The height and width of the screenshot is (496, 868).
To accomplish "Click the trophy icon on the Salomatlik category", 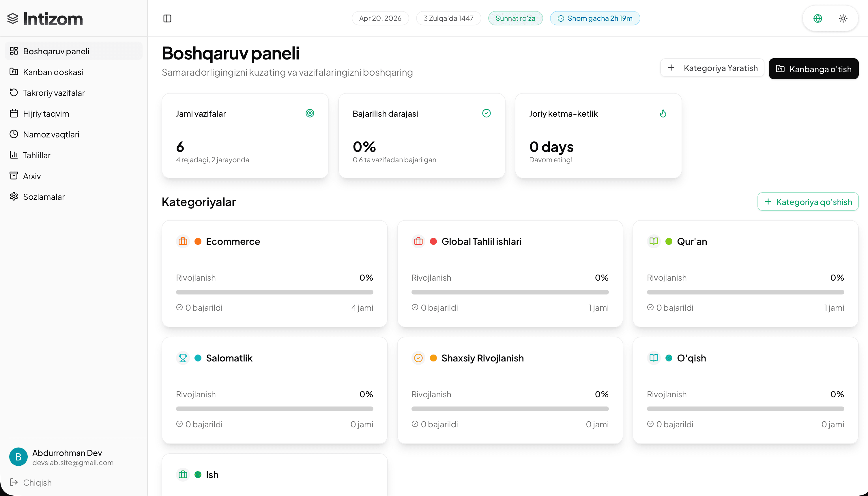I will [183, 358].
